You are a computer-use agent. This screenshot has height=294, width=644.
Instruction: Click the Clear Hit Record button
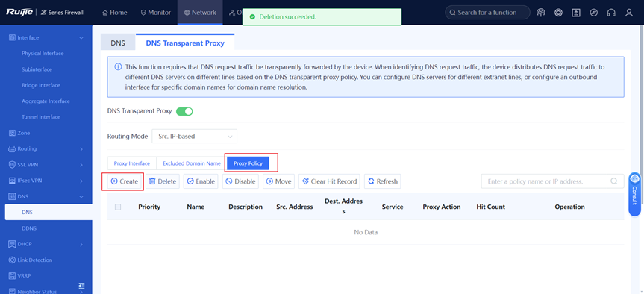(x=329, y=181)
